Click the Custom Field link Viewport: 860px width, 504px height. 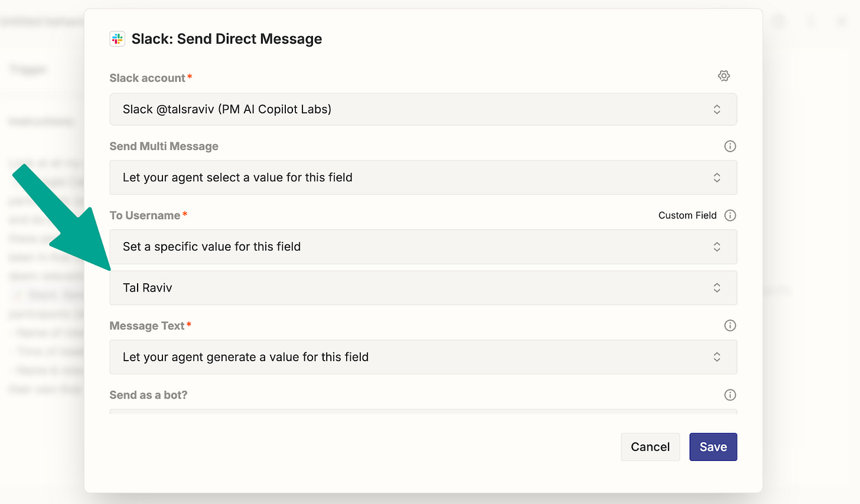[688, 215]
